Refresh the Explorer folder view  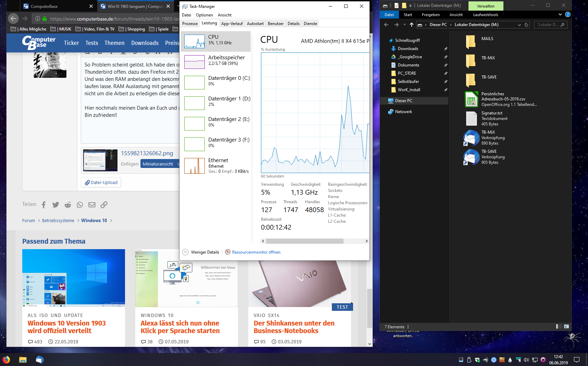[526, 25]
